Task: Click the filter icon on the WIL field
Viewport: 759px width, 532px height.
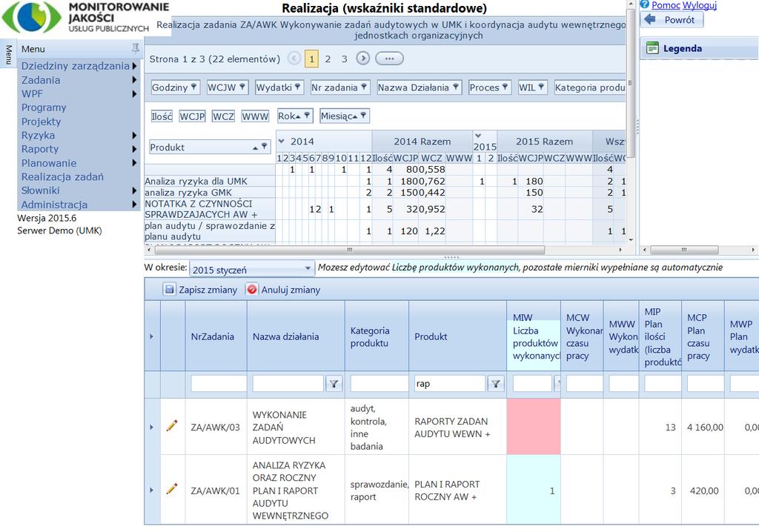Action: pyautogui.click(x=540, y=87)
